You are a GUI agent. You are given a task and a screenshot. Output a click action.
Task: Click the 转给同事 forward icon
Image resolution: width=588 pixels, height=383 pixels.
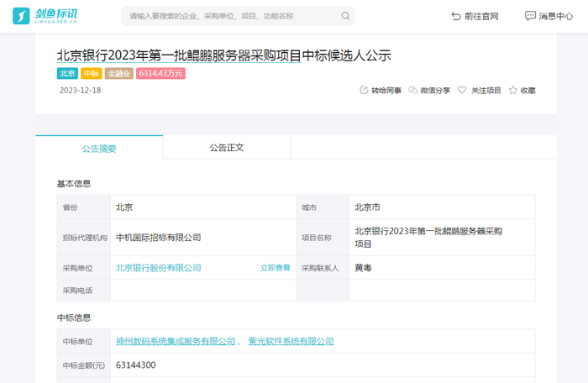364,90
